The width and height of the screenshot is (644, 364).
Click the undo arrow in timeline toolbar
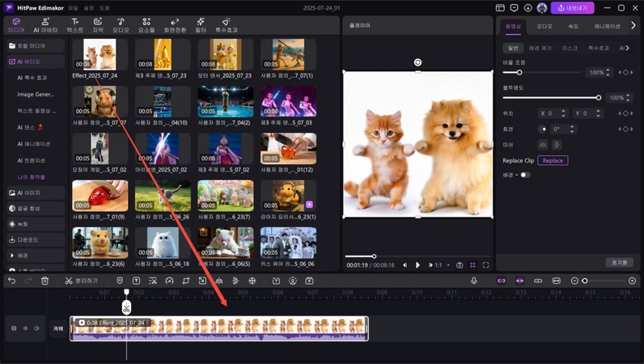(x=12, y=281)
